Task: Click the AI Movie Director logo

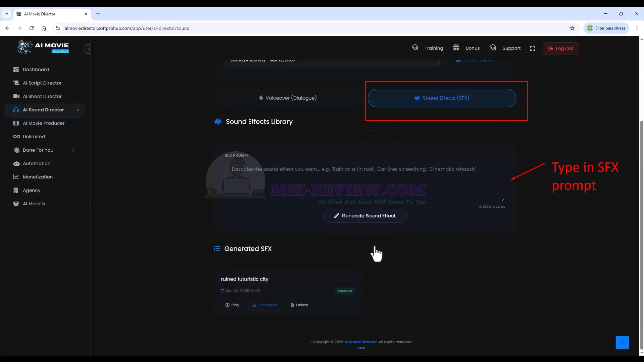Action: (x=43, y=47)
